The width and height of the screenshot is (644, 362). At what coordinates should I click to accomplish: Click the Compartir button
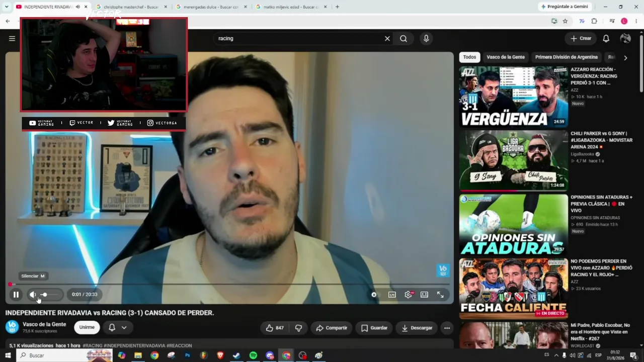332,328
